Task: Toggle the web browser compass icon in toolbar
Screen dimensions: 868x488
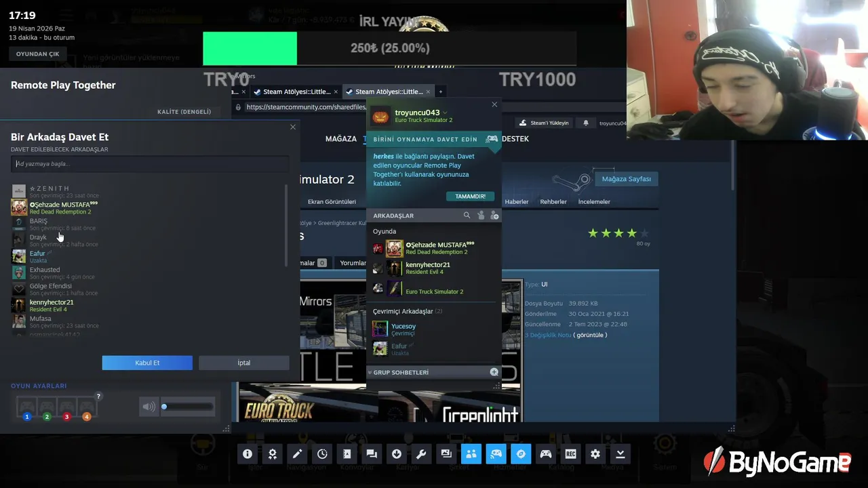Action: click(521, 454)
